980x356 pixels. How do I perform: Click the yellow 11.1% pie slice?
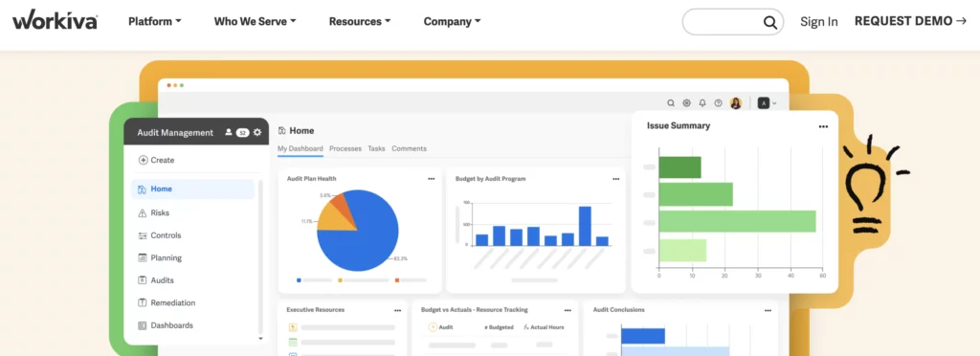click(333, 218)
